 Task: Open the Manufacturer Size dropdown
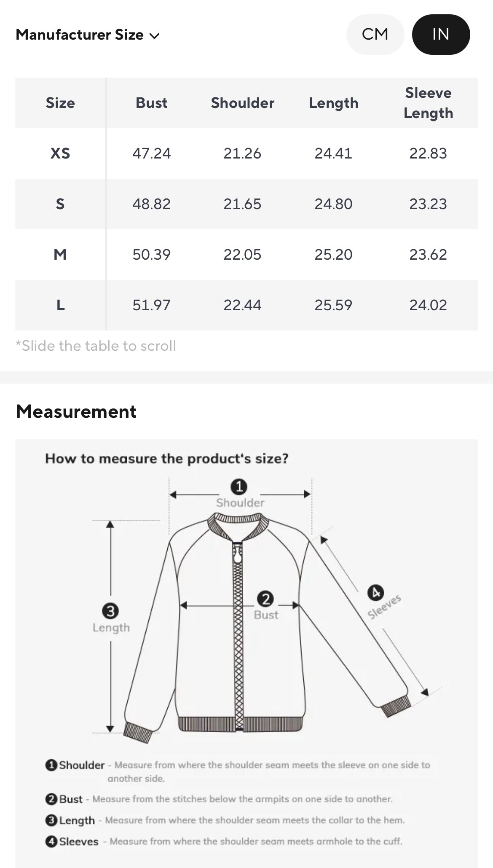[87, 35]
